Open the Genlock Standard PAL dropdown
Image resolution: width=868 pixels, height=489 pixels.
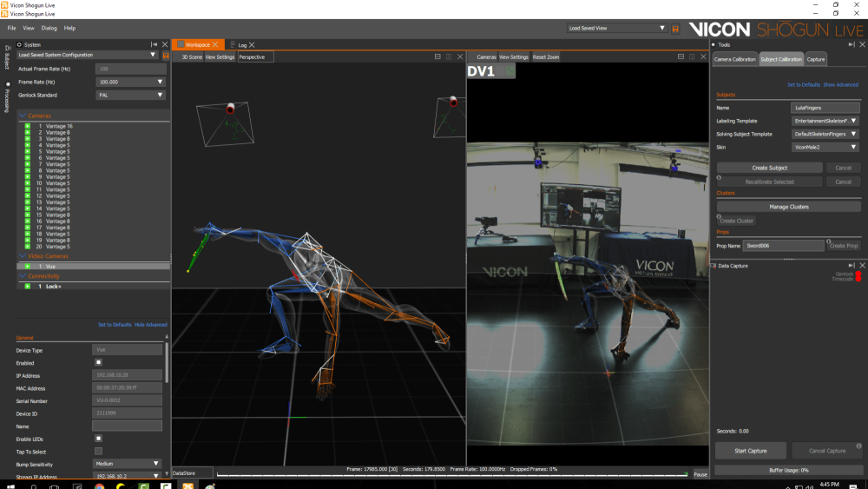pyautogui.click(x=130, y=95)
